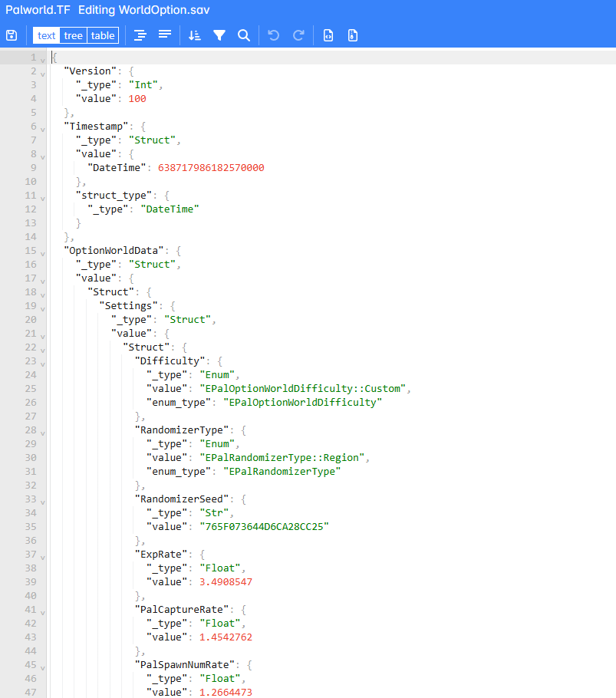The width and height of the screenshot is (616, 698).
Task: Click the PalCaptureRate value 1.4542762
Action: tap(226, 637)
